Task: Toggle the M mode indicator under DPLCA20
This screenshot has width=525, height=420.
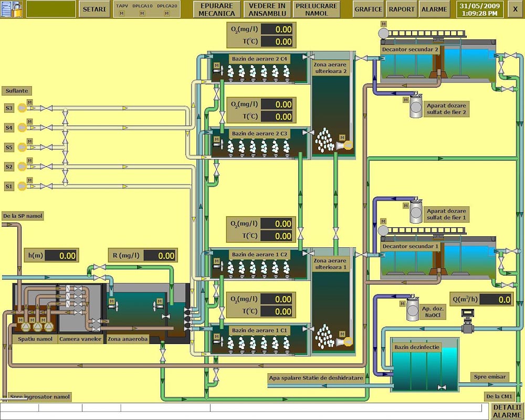Action: point(167,13)
